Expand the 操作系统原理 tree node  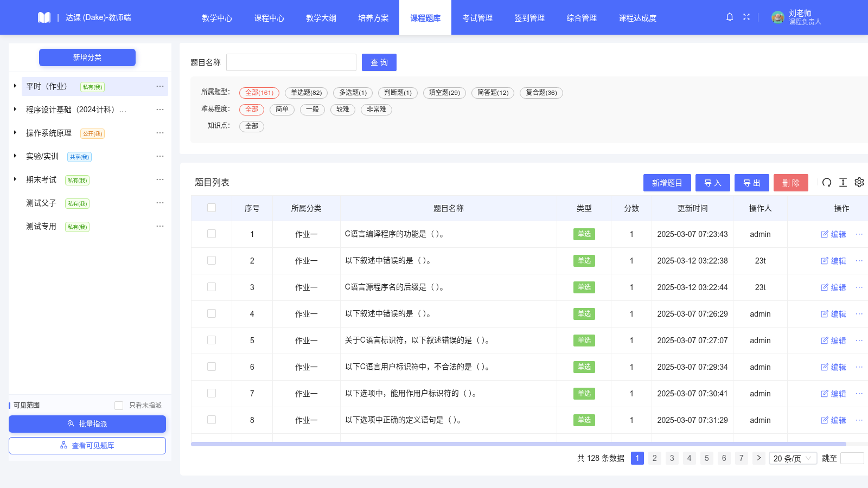tap(15, 132)
